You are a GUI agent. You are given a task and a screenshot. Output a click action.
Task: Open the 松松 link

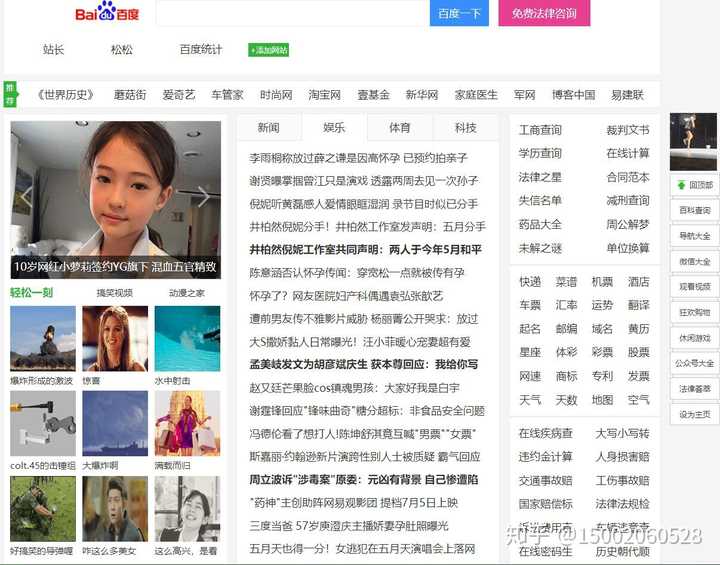click(x=122, y=49)
